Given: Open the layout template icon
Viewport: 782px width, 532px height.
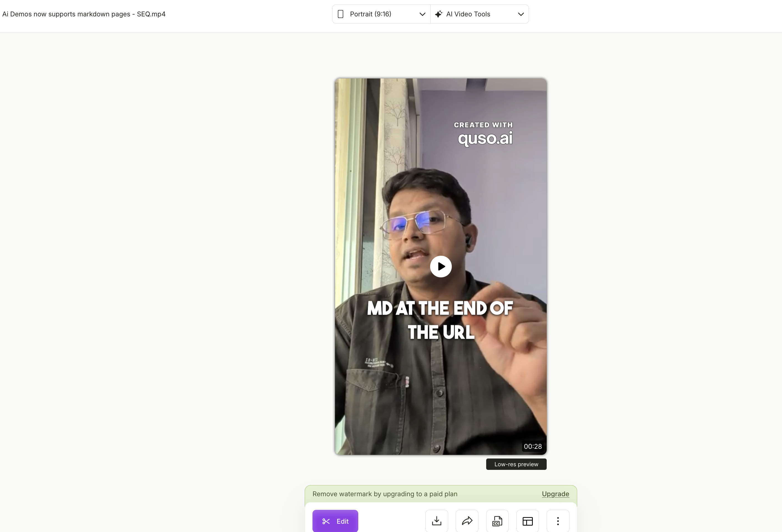Looking at the screenshot, I should tap(527, 521).
